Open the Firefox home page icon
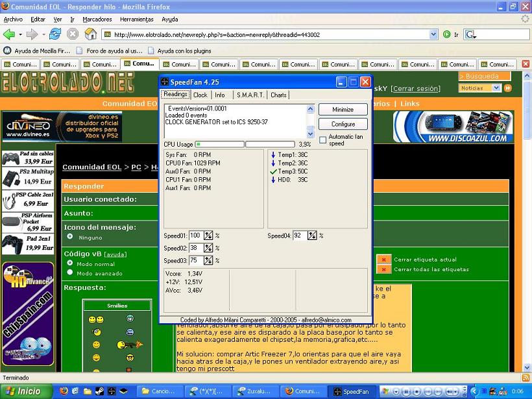The height and width of the screenshot is (399, 532). pyautogui.click(x=91, y=34)
